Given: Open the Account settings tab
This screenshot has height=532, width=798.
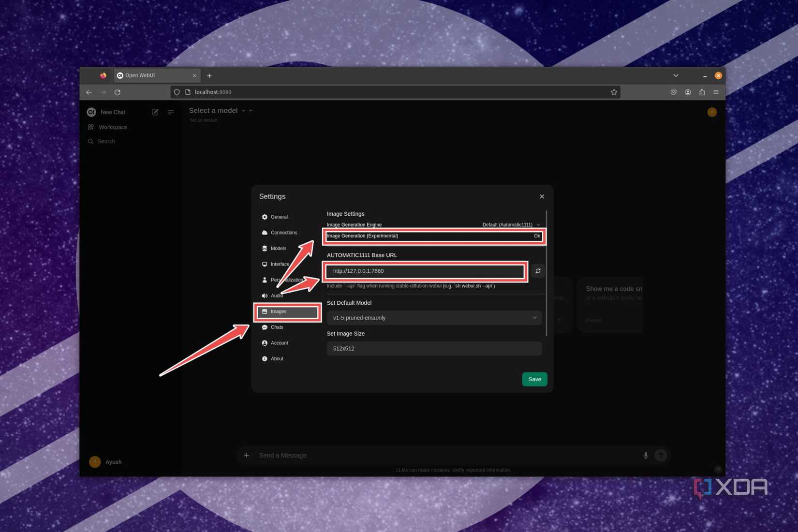Looking at the screenshot, I should tap(275, 343).
